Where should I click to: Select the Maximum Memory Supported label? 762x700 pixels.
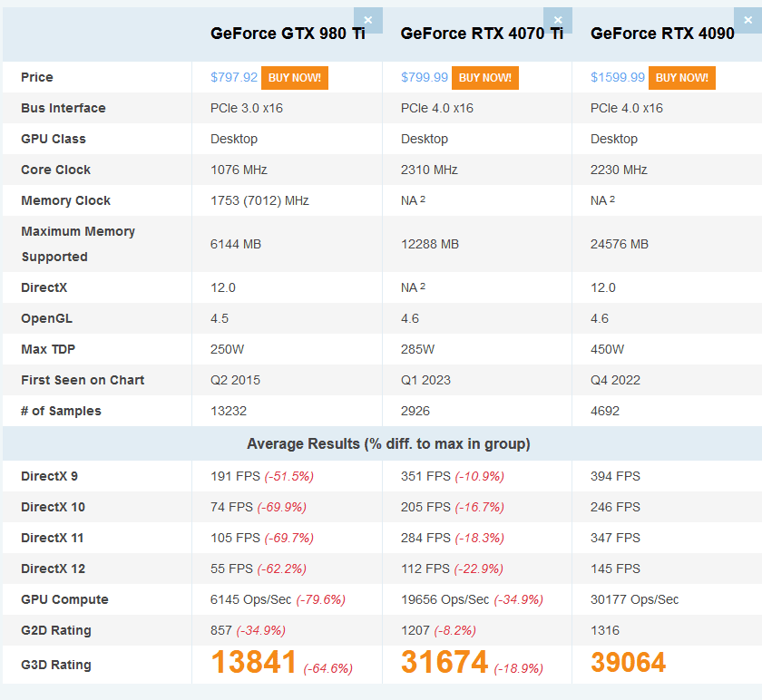coord(78,244)
